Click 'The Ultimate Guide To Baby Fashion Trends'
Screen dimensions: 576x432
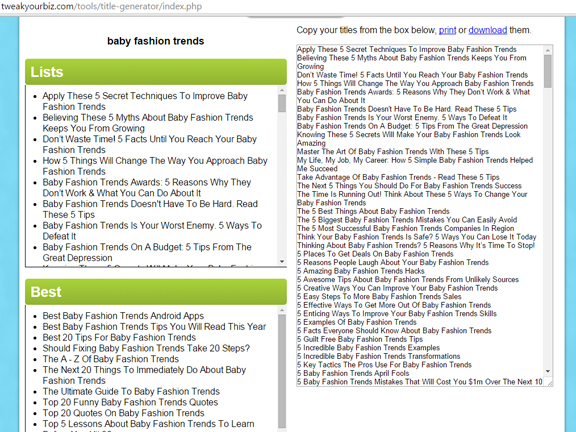coord(131,392)
